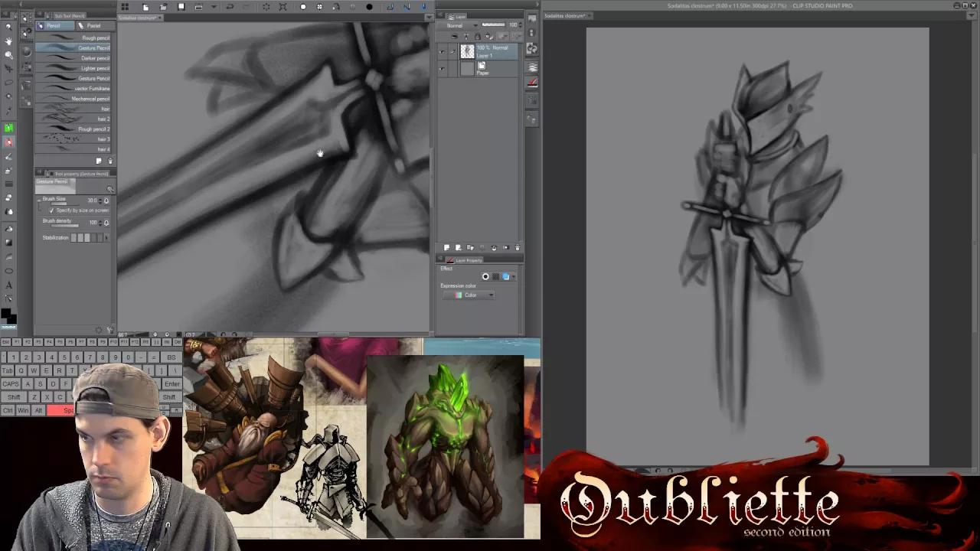Select the Eyedropper tool

coord(9,111)
